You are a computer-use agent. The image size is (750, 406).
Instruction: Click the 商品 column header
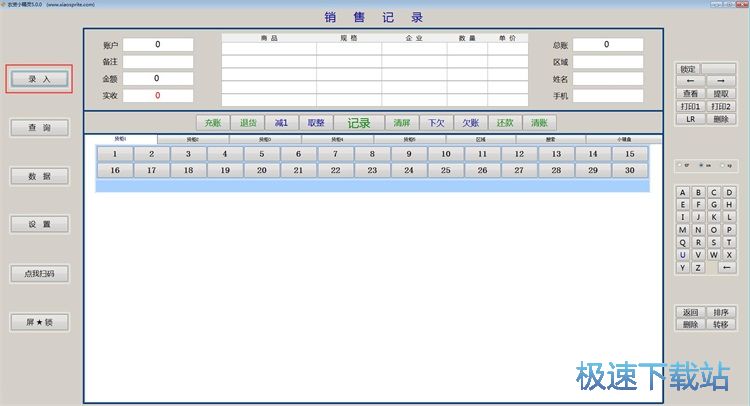coord(269,38)
